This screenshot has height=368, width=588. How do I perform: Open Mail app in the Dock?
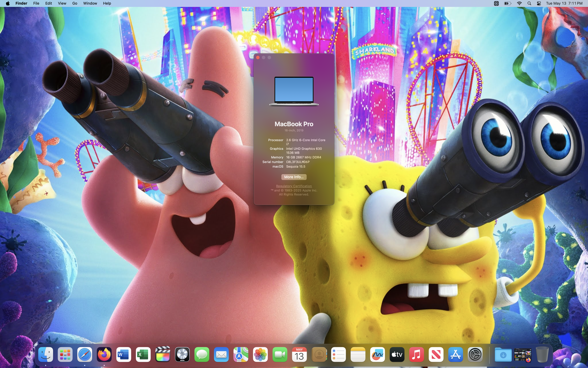pyautogui.click(x=221, y=355)
